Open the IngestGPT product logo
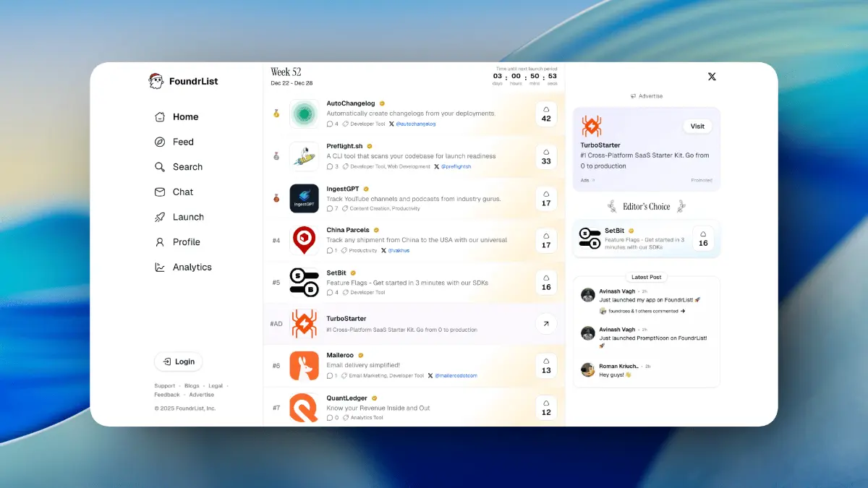Image resolution: width=868 pixels, height=488 pixels. (304, 199)
